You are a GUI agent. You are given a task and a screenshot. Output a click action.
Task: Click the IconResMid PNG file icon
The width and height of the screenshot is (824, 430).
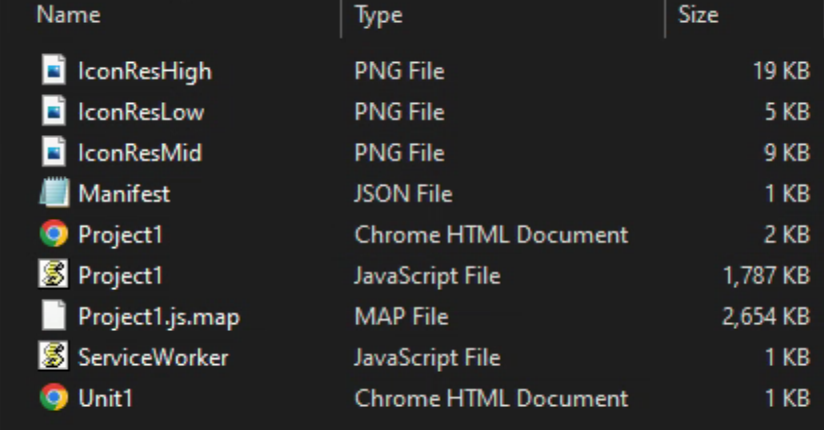pyautogui.click(x=54, y=152)
